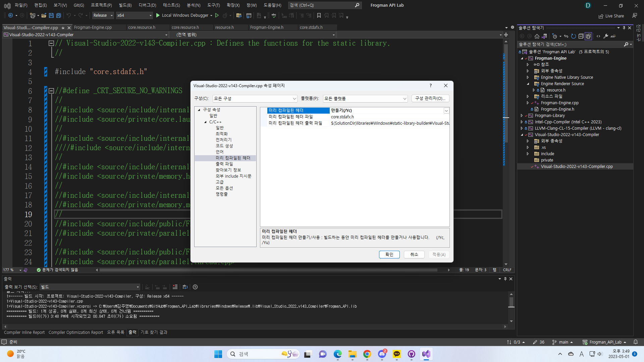Open Chrome from the taskbar
The image size is (644, 362).
(x=367, y=354)
